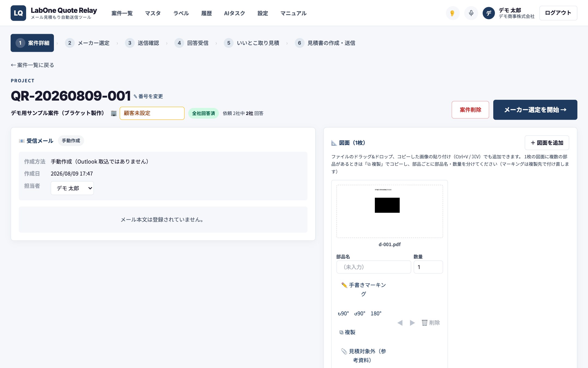Open ラベル menu
Image resolution: width=588 pixels, height=368 pixels.
(x=181, y=13)
